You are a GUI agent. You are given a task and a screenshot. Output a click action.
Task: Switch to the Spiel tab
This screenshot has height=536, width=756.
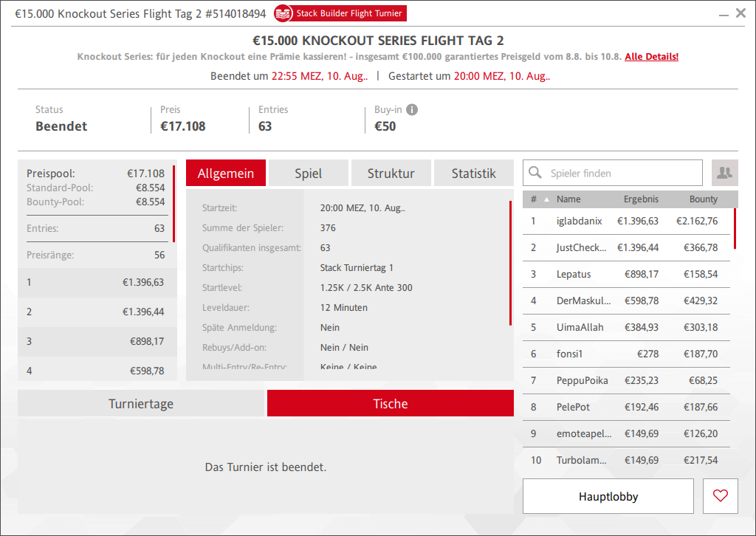(308, 173)
